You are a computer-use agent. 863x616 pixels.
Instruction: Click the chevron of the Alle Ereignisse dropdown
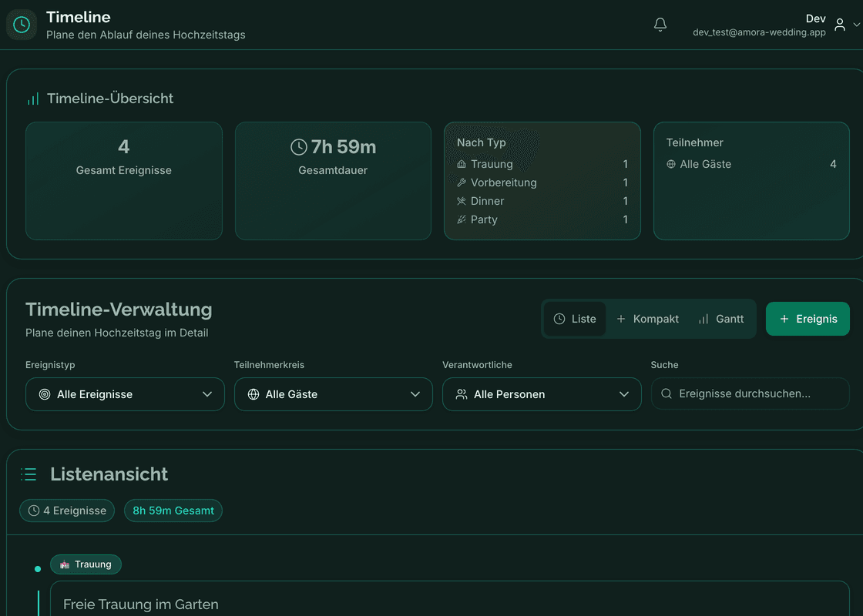click(207, 394)
